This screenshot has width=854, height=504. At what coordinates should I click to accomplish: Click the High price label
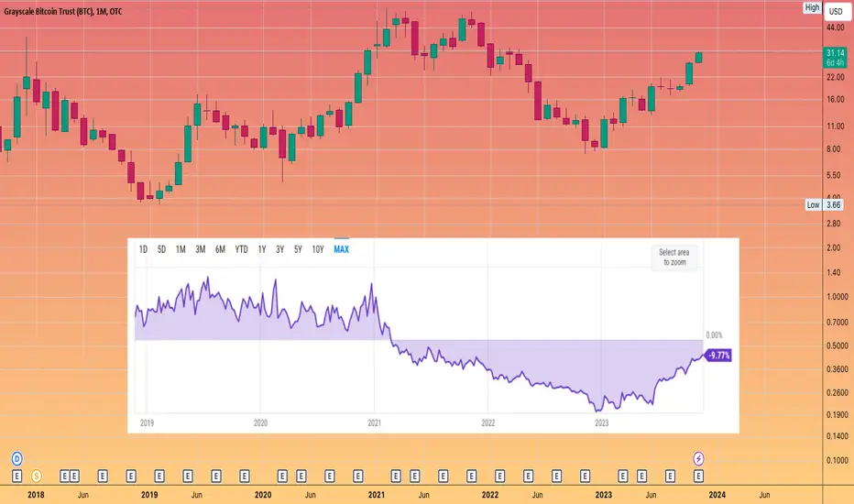point(812,7)
